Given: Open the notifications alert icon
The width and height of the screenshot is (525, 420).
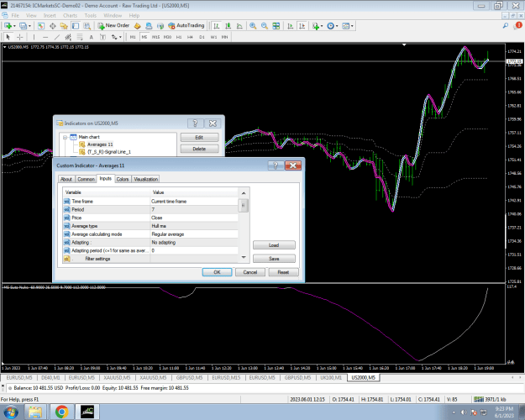Looking at the screenshot, I should 518,25.
